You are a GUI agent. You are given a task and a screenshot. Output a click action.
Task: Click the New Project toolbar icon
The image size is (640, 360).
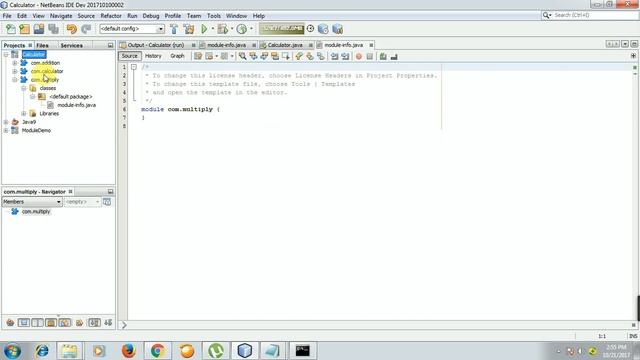(24, 29)
